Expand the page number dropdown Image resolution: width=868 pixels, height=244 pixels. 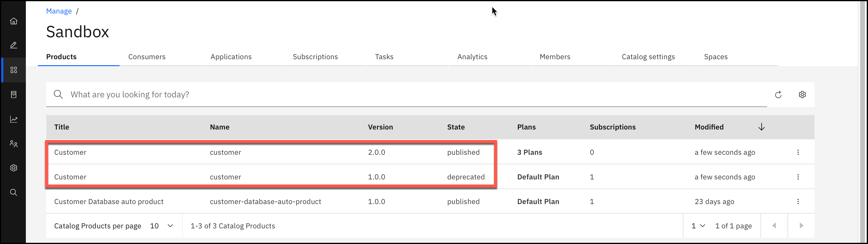[698, 226]
